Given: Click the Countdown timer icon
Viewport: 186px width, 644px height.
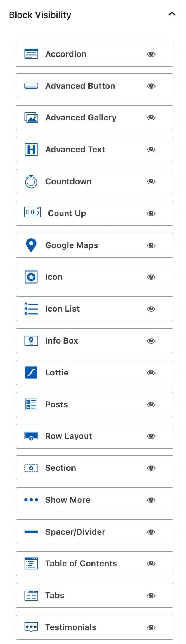Looking at the screenshot, I should coord(31,181).
